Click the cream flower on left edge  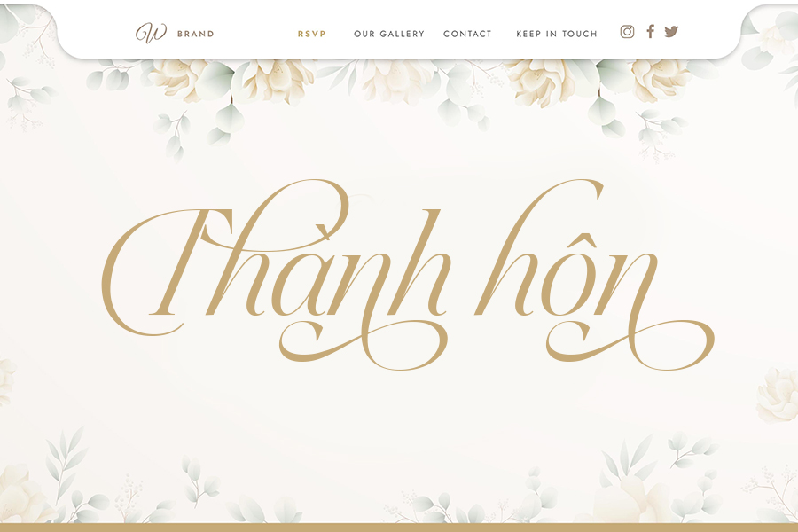click(x=7, y=380)
